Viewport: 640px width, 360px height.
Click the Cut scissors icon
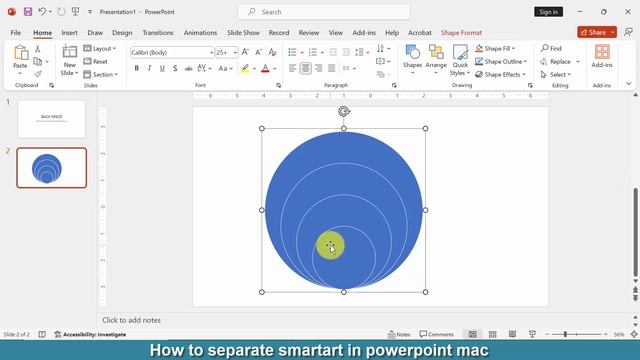tap(38, 49)
